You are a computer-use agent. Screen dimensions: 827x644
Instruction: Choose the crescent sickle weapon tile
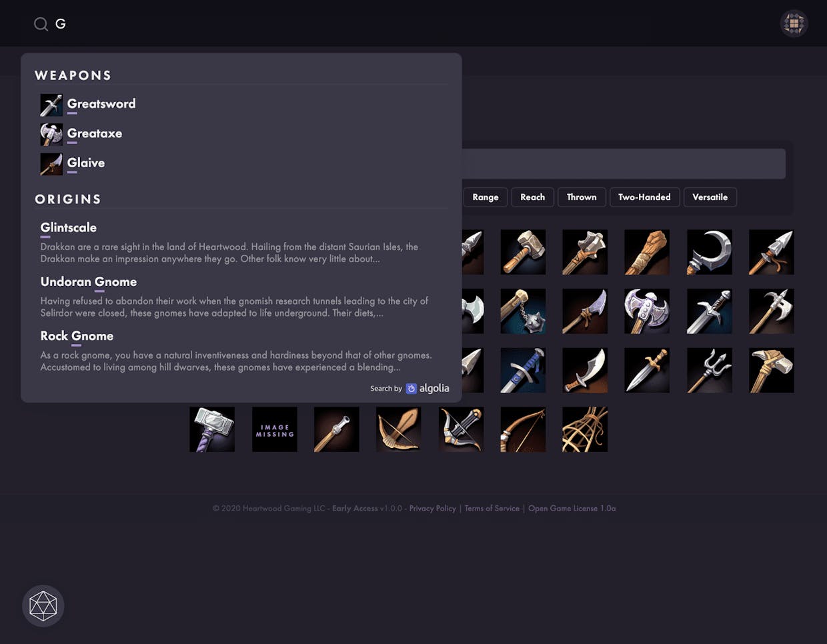[710, 252]
